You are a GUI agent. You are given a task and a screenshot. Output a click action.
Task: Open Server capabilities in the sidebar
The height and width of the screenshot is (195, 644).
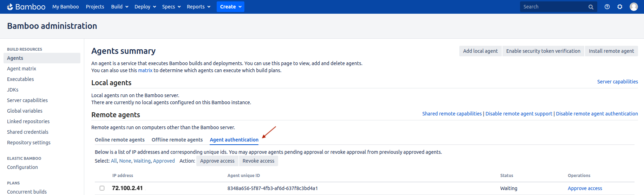[x=27, y=100]
